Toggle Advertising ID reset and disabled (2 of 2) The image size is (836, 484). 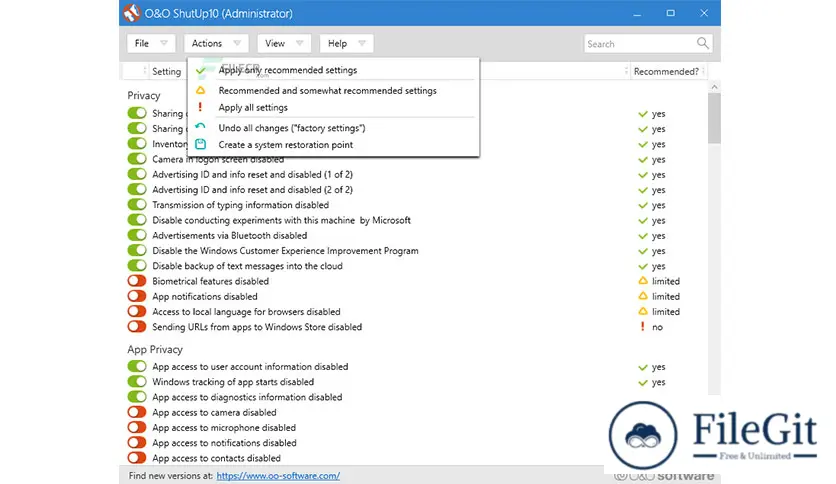click(137, 189)
